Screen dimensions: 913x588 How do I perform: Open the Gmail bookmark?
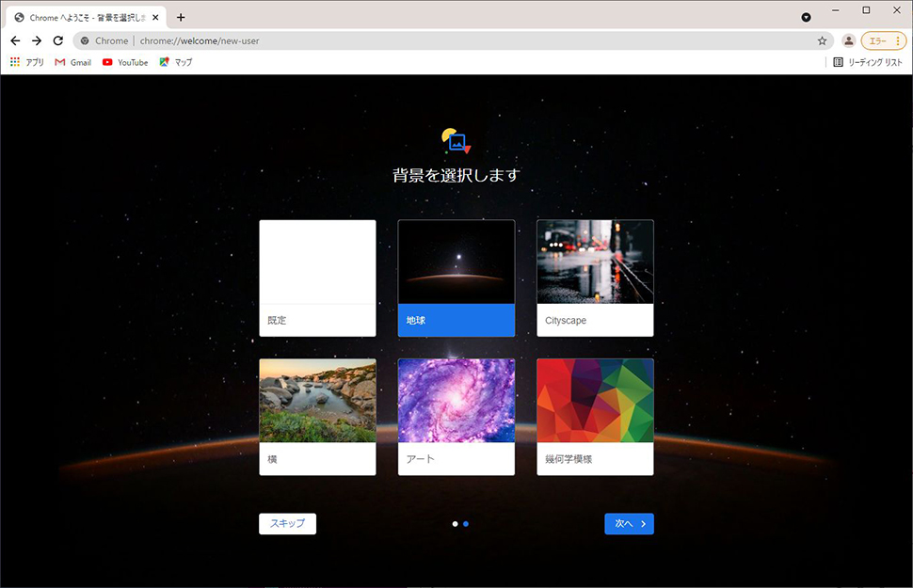point(73,62)
